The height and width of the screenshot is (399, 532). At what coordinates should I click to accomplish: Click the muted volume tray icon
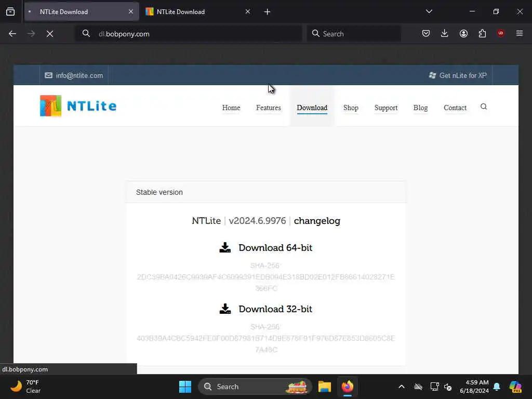[x=448, y=387]
